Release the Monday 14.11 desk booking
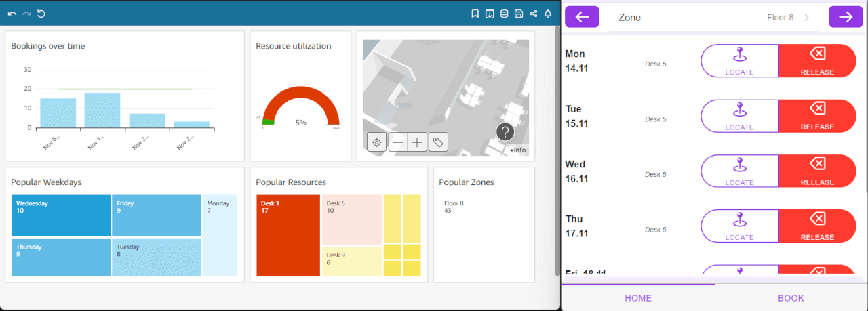 pos(817,61)
